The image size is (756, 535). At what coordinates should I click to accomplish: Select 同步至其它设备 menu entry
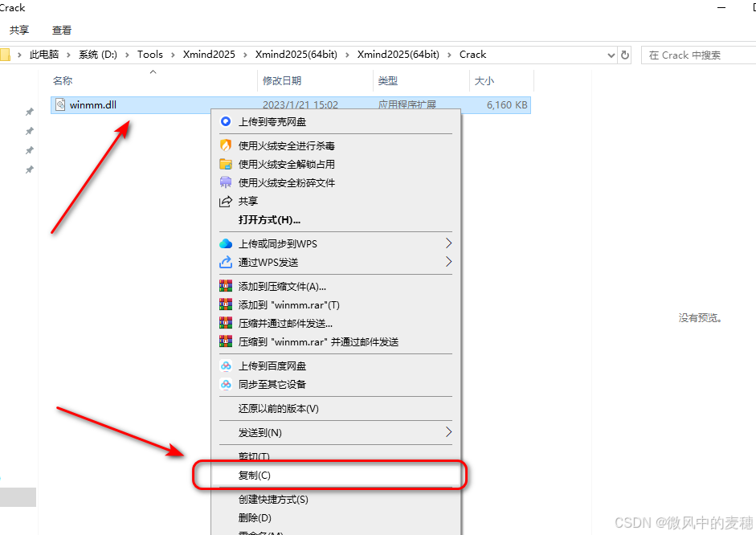[336, 384]
